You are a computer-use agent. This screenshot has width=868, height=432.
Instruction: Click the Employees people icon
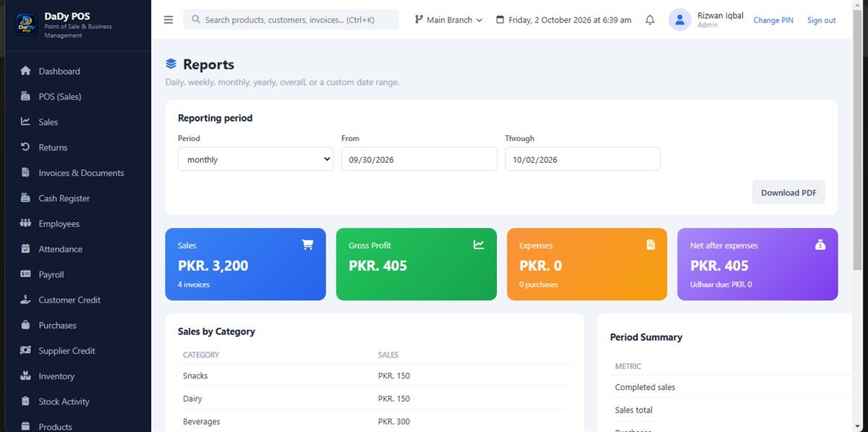coord(26,223)
